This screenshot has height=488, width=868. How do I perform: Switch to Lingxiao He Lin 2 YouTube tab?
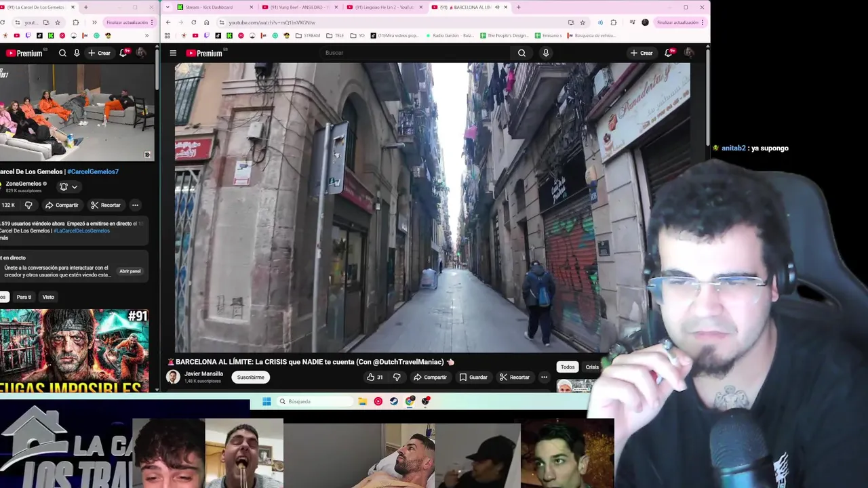(384, 7)
